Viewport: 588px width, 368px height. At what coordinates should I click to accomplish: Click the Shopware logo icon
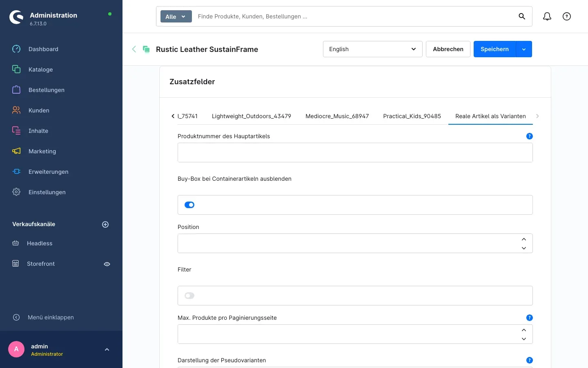tap(16, 17)
